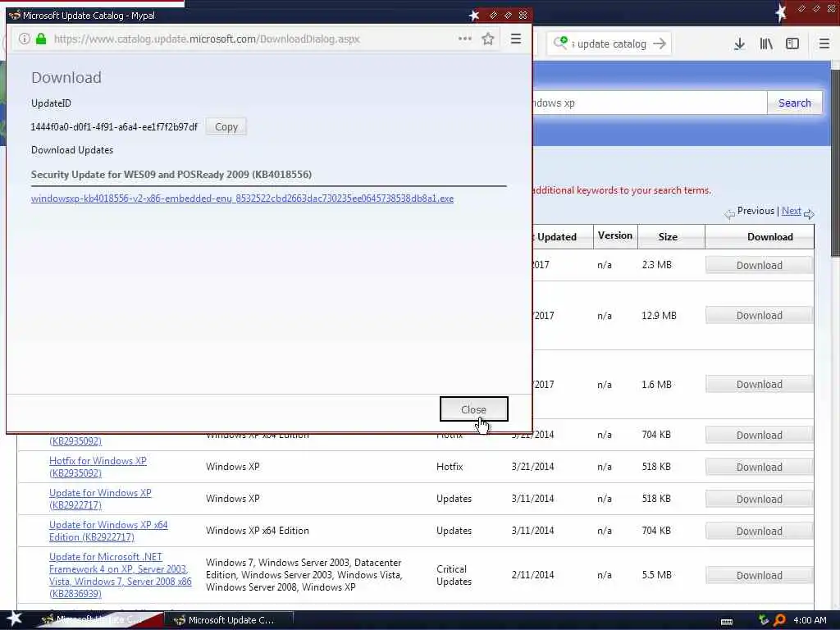Go to Next results page link
The height and width of the screenshot is (630, 840).
click(792, 211)
